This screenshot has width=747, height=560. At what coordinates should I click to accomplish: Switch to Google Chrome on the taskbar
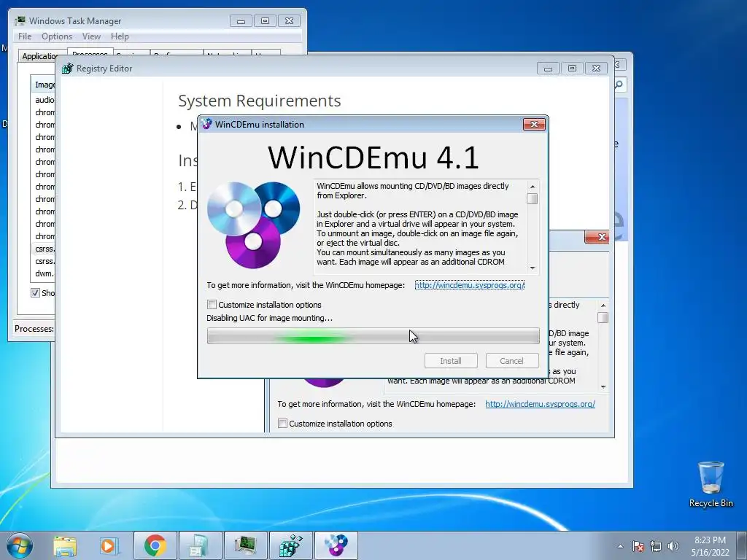click(155, 545)
